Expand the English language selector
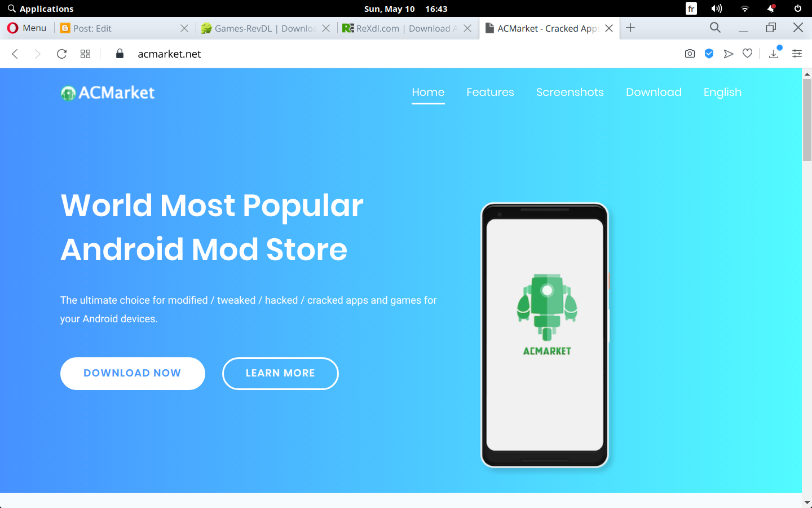812x508 pixels. pos(722,92)
